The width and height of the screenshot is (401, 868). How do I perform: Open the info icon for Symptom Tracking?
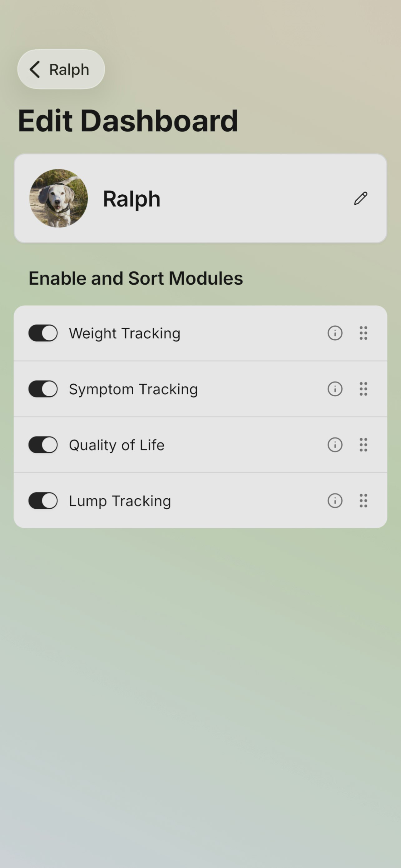tap(334, 389)
